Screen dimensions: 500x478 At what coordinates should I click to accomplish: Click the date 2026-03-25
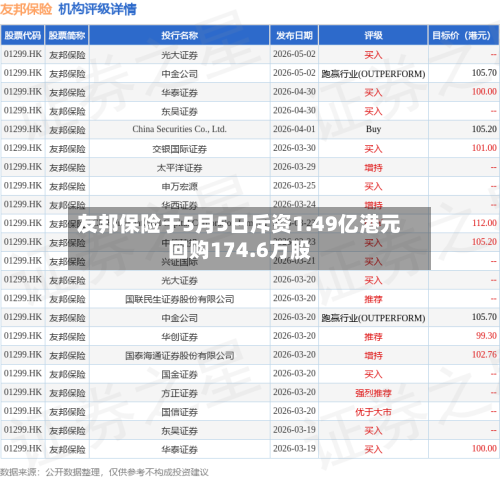294,185
